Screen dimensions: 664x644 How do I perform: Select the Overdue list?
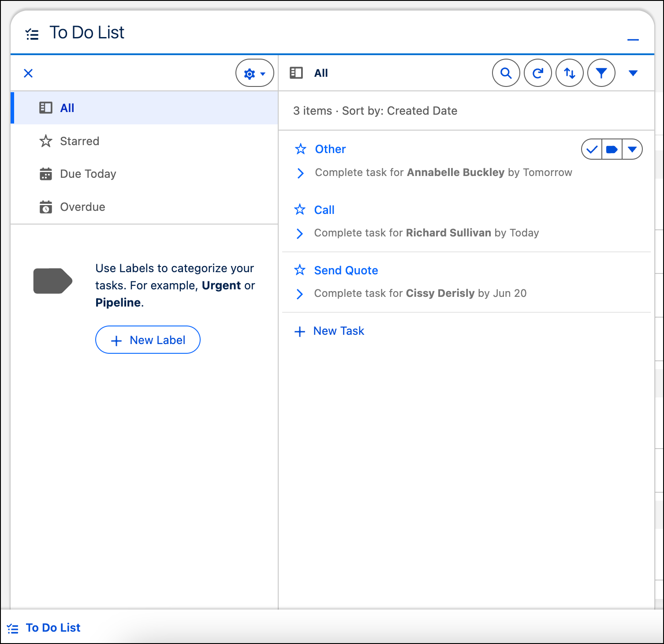coord(144,207)
